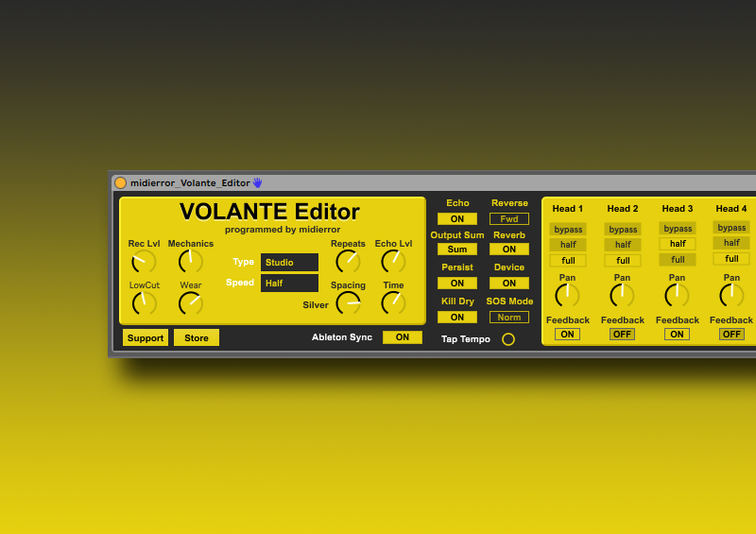Click the midierror_Volante_Editor title text

click(x=190, y=182)
